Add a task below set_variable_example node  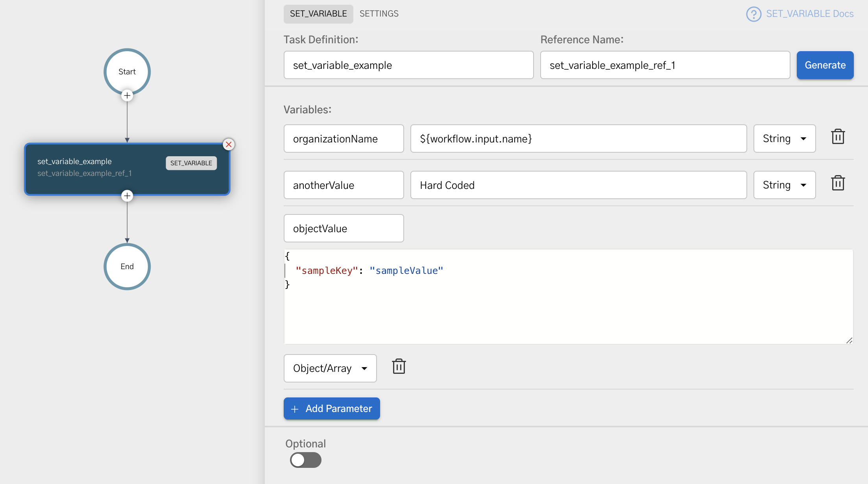pyautogui.click(x=127, y=195)
